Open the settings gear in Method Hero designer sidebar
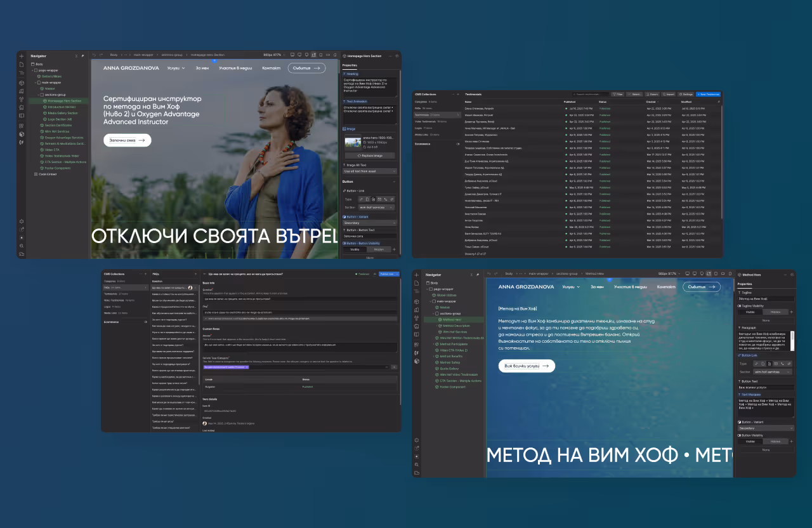The image size is (812, 528). (416, 440)
